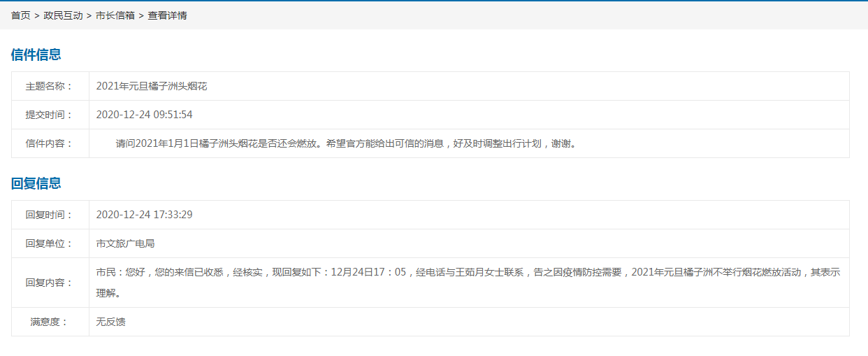Click the 信件内容 row label
The width and height of the screenshot is (868, 356).
coord(49,143)
